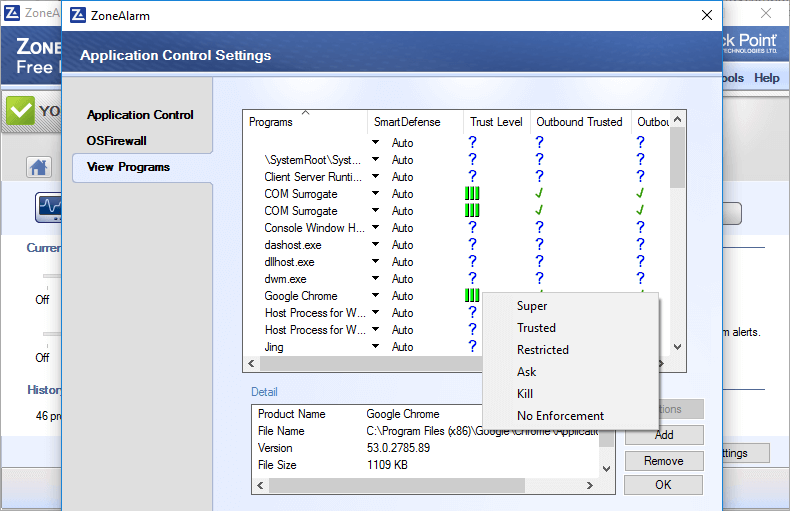Open SmartDefense dropdown for Google Chrome
The image size is (790, 511).
[376, 296]
